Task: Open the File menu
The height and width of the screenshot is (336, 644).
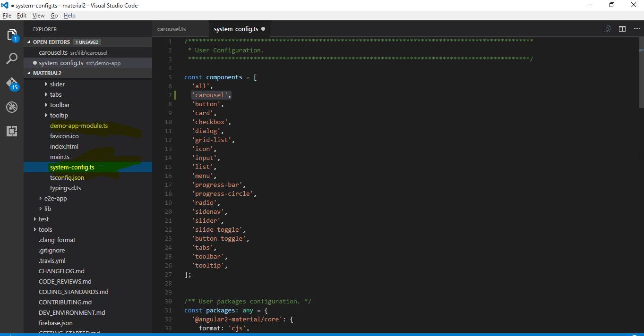Action: pyautogui.click(x=7, y=16)
